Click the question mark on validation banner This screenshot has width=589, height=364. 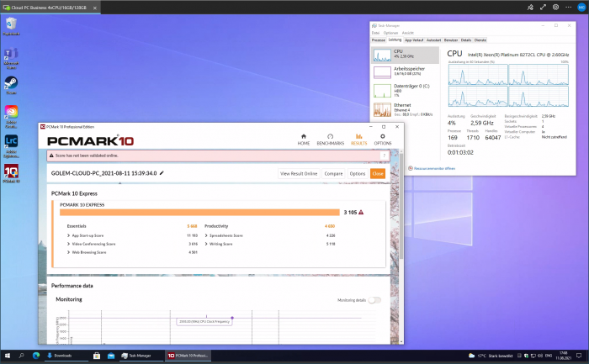tap(385, 156)
